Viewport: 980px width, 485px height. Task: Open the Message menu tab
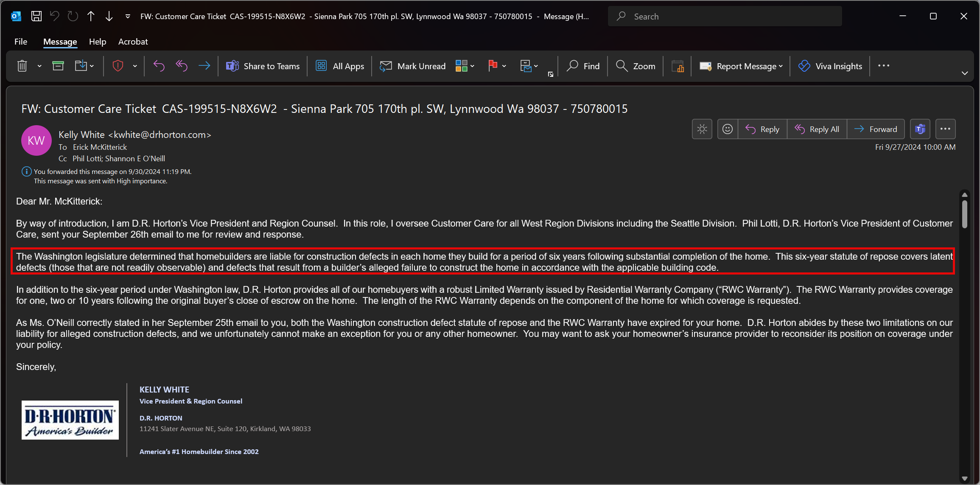60,41
